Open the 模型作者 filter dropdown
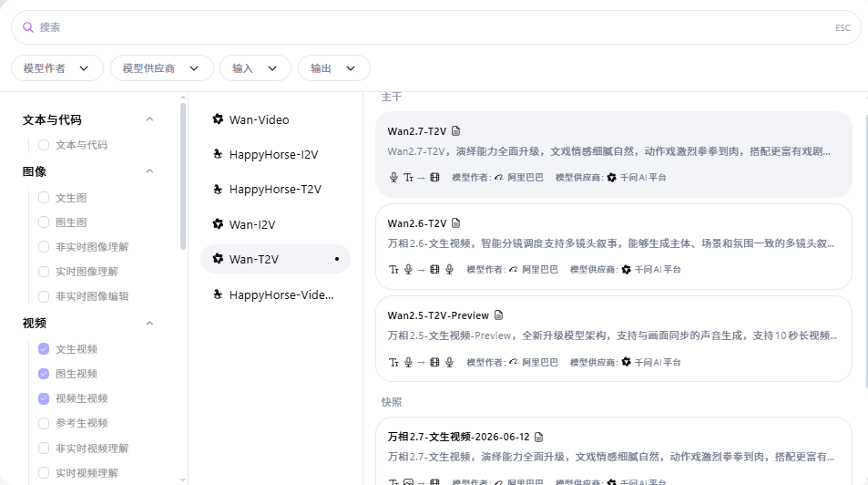 57,68
